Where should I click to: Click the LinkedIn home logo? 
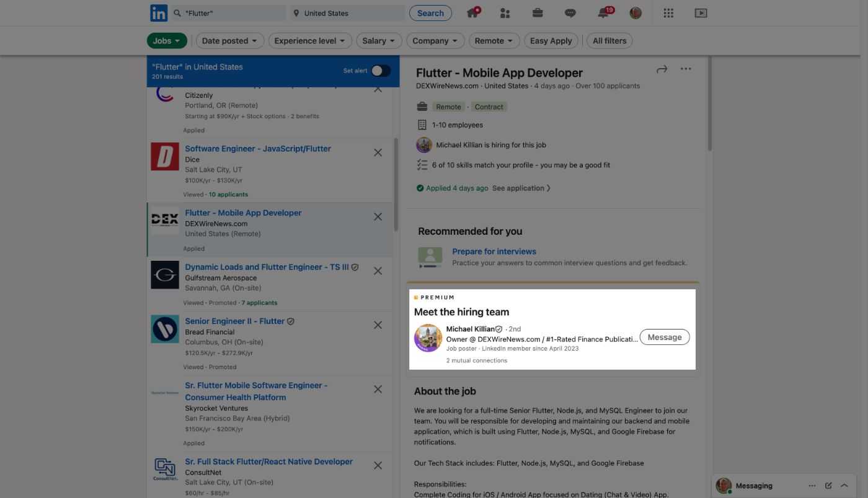pos(159,13)
